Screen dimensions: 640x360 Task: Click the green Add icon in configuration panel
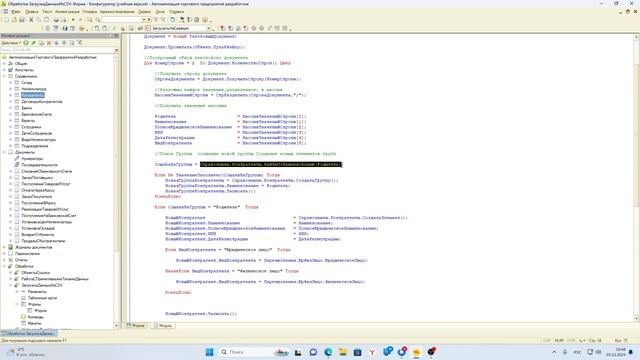coord(26,42)
